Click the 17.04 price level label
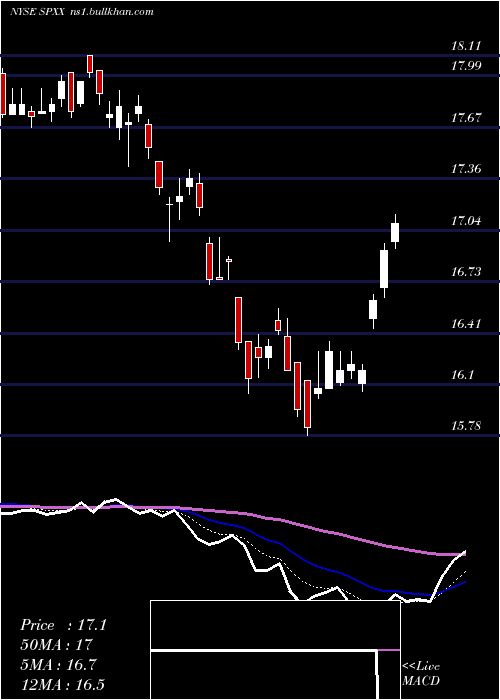This screenshot has height=700, width=500. tap(466, 221)
